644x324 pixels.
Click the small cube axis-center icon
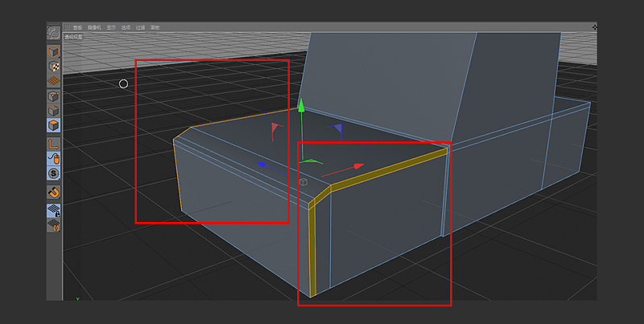click(x=303, y=182)
